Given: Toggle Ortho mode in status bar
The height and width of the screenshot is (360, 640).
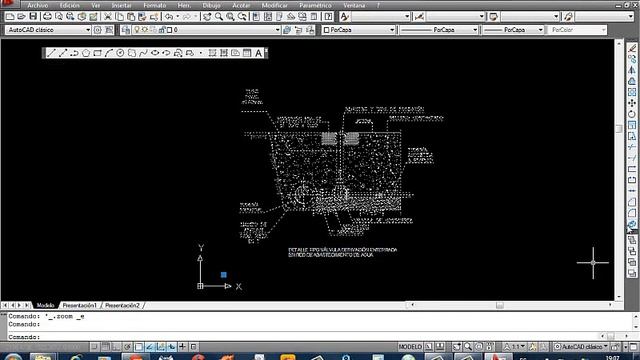Looking at the screenshot, I should click(x=116, y=347).
